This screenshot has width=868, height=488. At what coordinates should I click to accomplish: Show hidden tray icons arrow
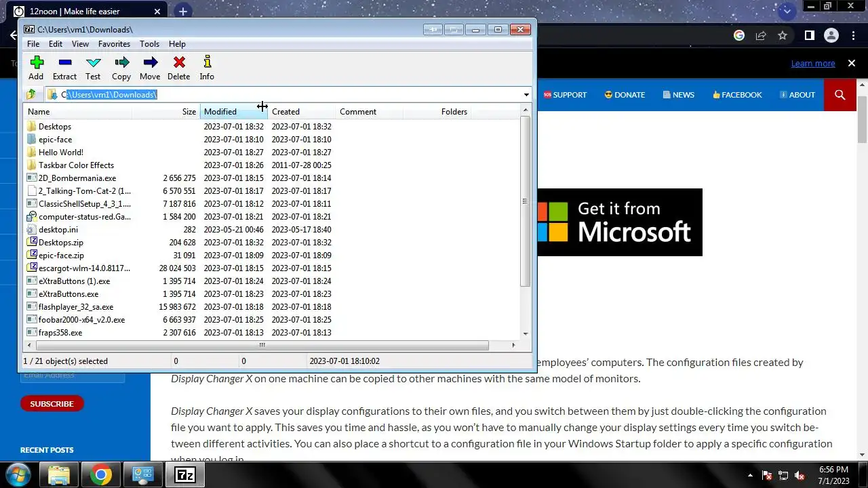(x=750, y=476)
